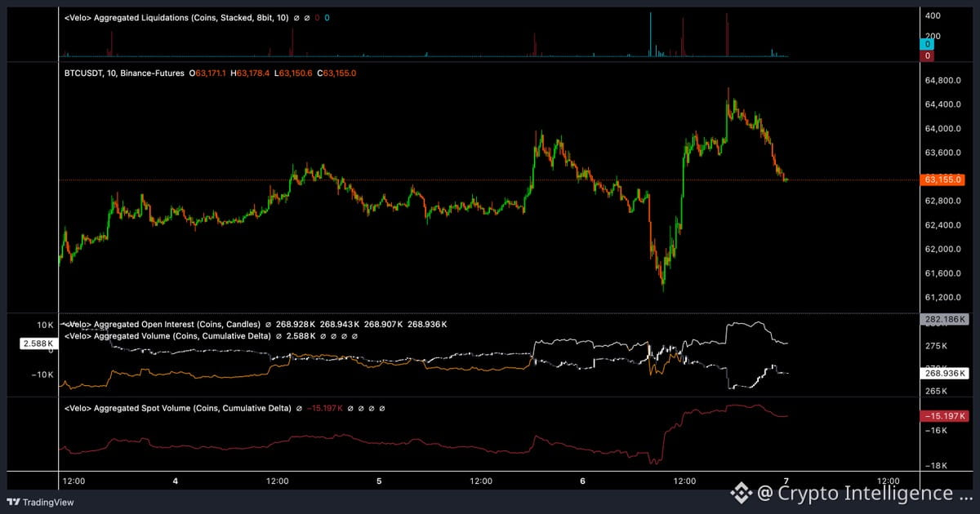
Task: Click the 400 liquidations axis level
Action: click(933, 16)
